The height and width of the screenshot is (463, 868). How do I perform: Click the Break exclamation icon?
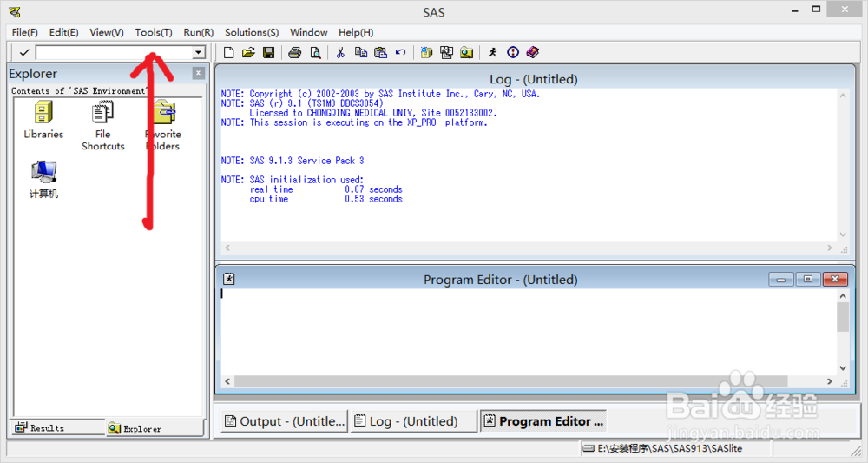[x=513, y=53]
